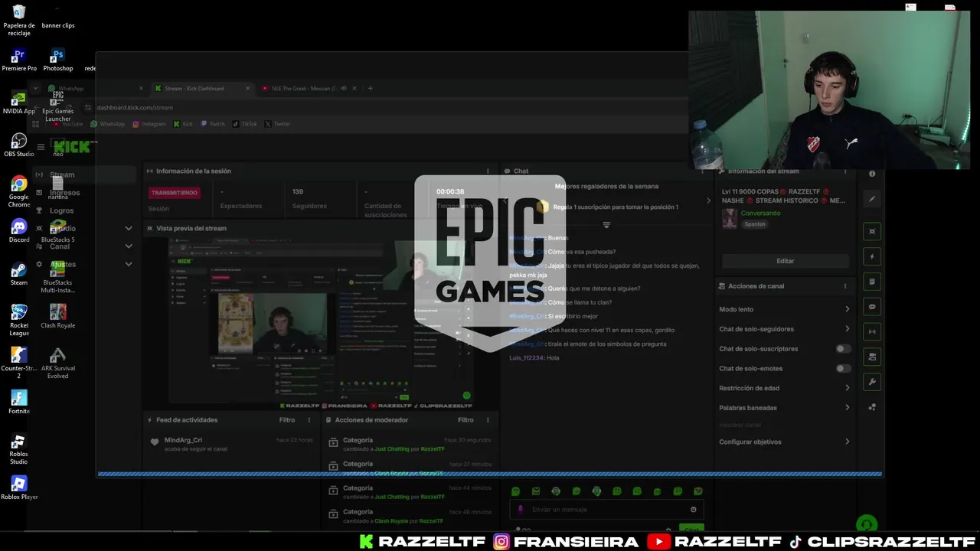The width and height of the screenshot is (980, 551).
Task: Focus the Enviar un mensaje chat field
Action: (x=606, y=510)
